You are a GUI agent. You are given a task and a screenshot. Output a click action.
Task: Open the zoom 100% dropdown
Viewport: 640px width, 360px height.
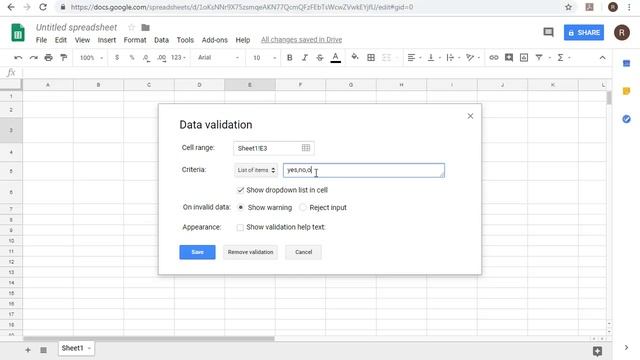coord(91,58)
